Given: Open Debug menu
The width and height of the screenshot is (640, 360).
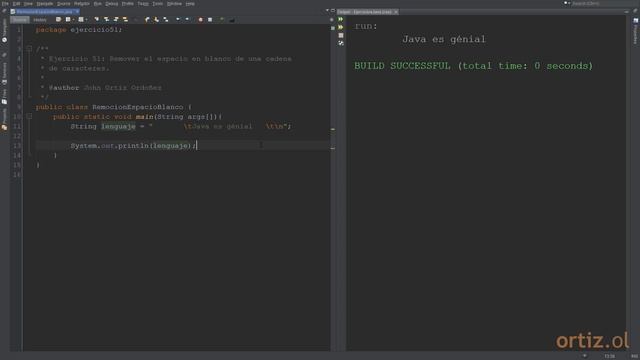Looking at the screenshot, I should click(x=111, y=4).
